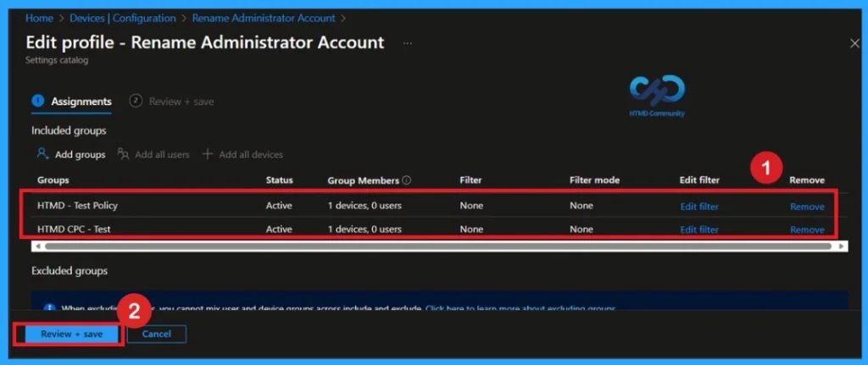Click the Add groups person icon

point(43,154)
